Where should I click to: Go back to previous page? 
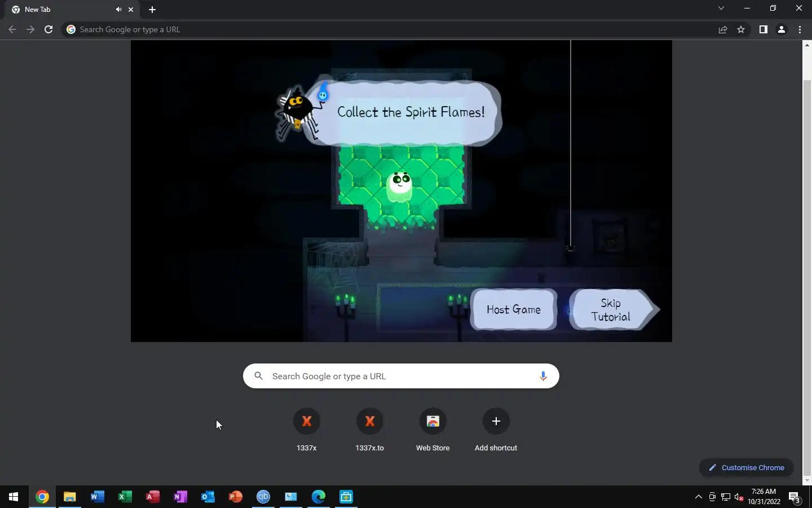click(x=12, y=29)
